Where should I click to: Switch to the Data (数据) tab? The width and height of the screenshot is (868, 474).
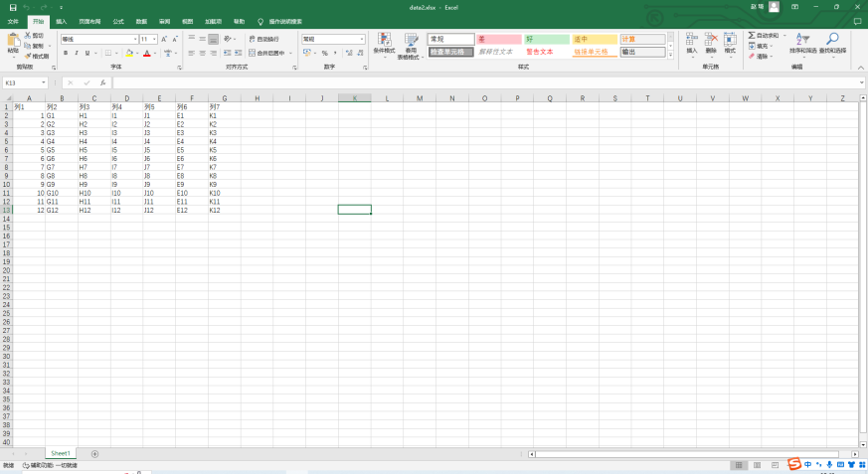click(x=142, y=22)
